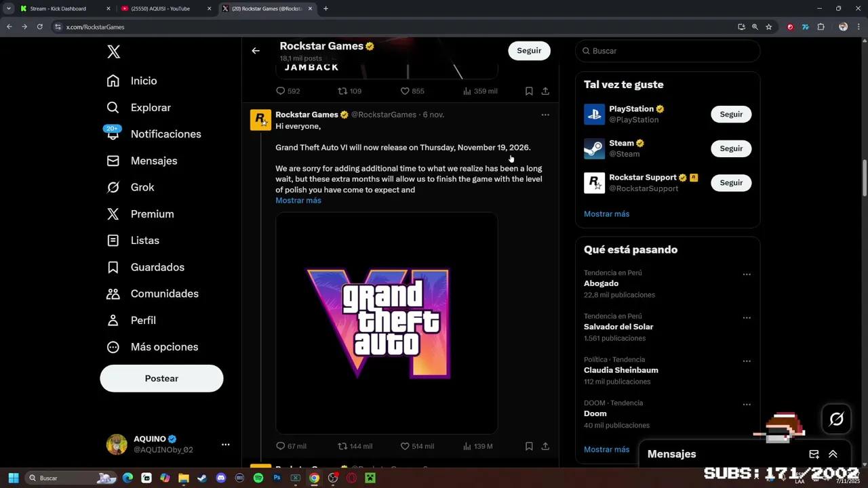View analytics of GTA VI post (139 M)
Image resolution: width=868 pixels, height=488 pixels.
coord(477,446)
